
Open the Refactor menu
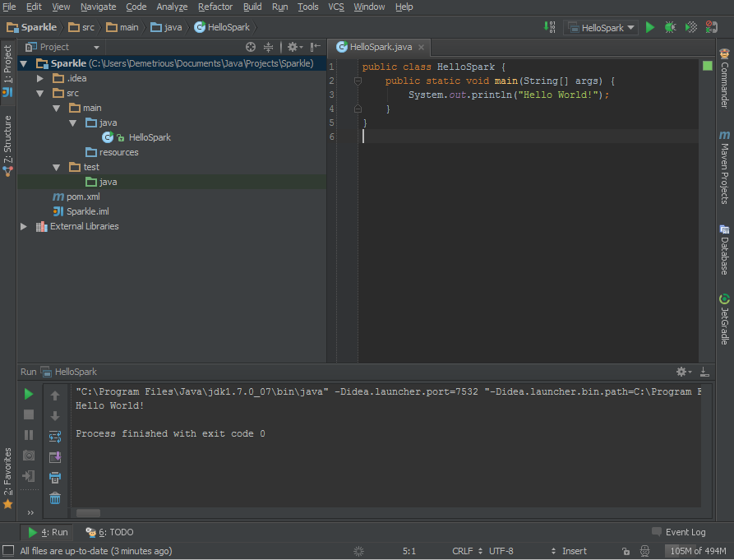(x=215, y=7)
